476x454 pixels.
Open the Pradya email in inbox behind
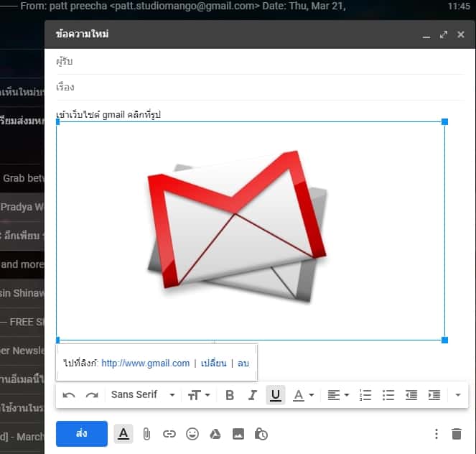pyautogui.click(x=22, y=207)
